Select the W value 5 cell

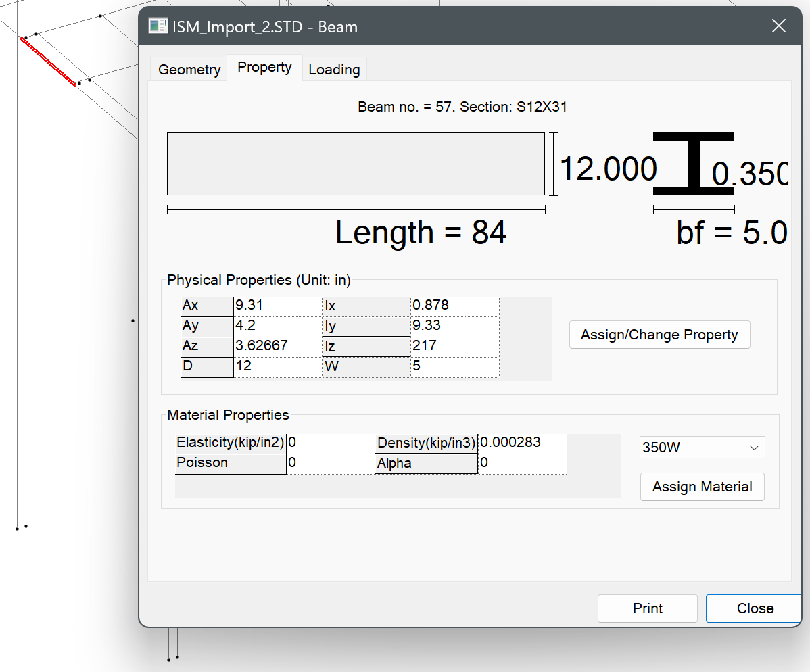click(454, 366)
